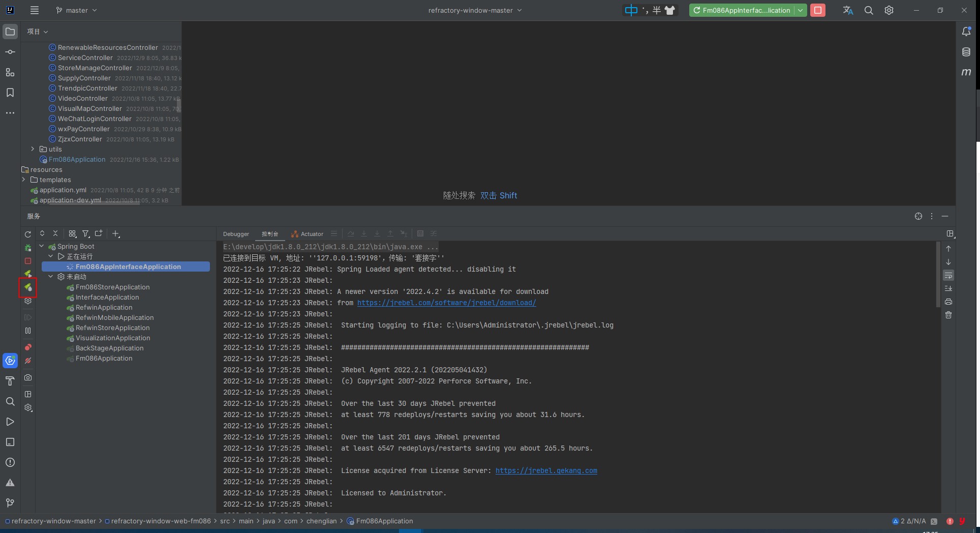
Task: Expand the utils folder
Action: 33,149
